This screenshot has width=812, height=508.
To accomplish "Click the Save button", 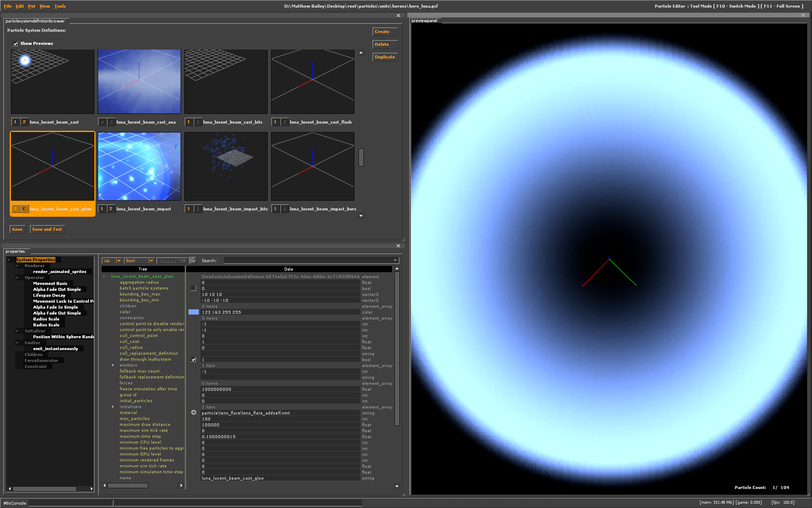I will pos(17,229).
